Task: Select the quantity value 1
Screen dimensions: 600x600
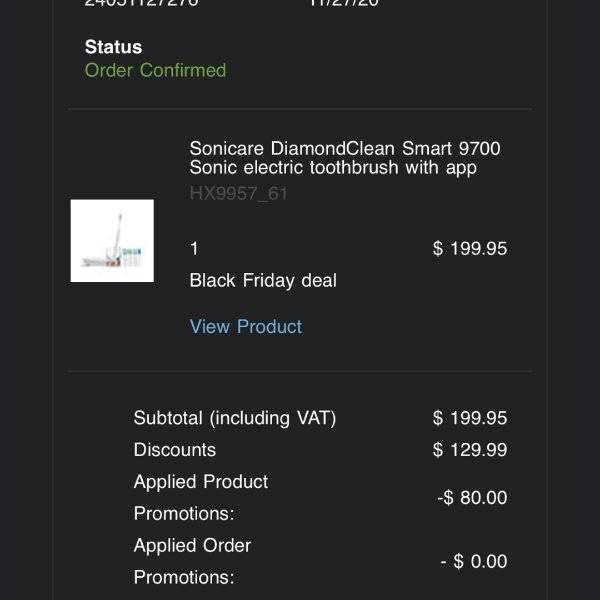Action: (x=194, y=249)
